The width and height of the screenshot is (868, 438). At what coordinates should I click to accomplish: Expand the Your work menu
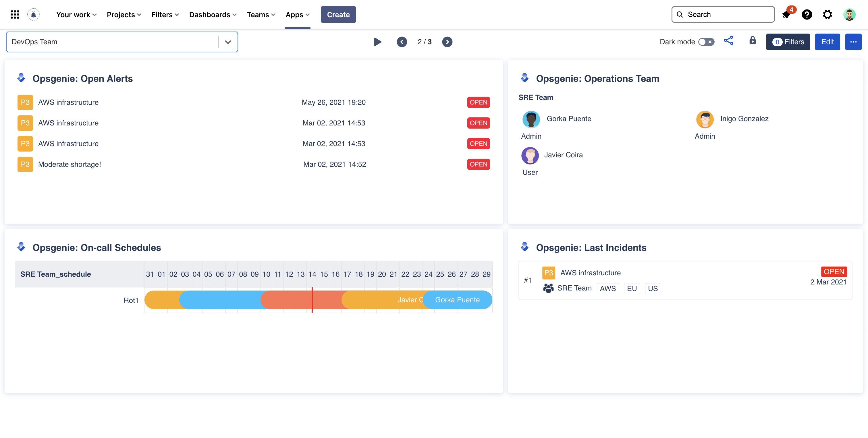[x=76, y=14]
